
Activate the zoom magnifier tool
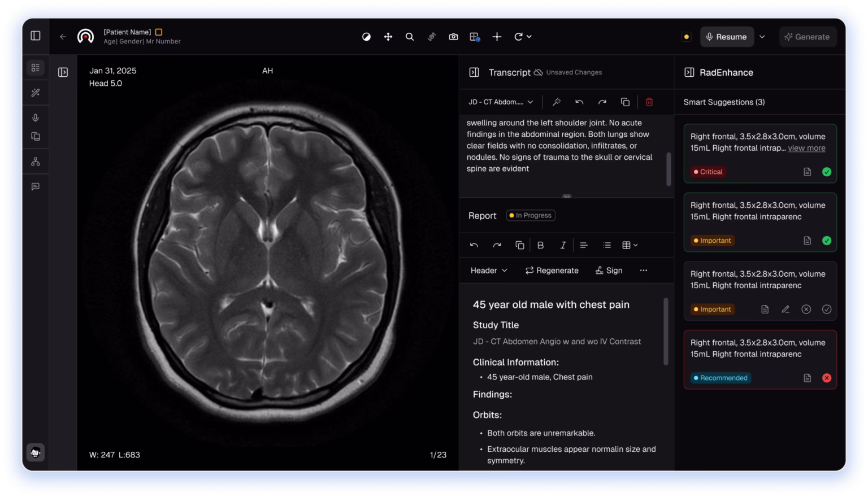tap(410, 37)
